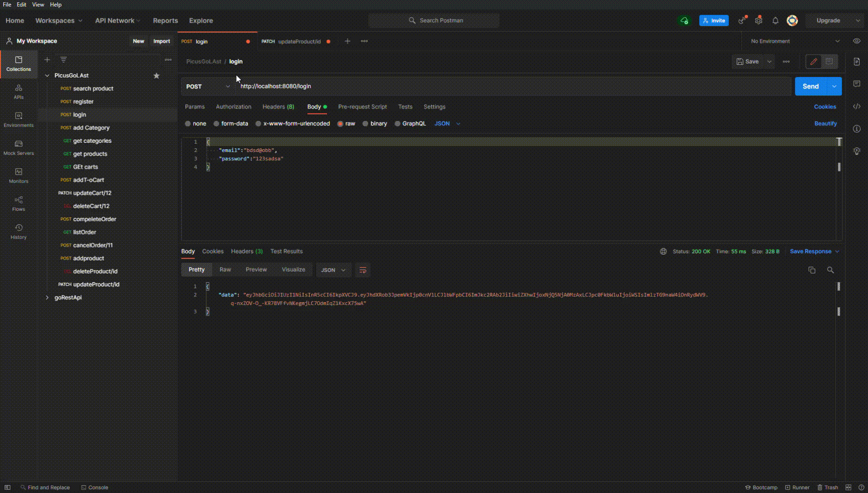The height and width of the screenshot is (493, 868).
Task: Open the Flows sidebar panel
Action: [x=19, y=203]
